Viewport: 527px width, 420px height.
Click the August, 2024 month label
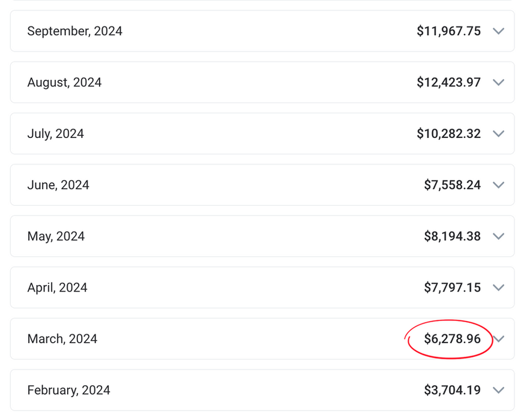(64, 83)
